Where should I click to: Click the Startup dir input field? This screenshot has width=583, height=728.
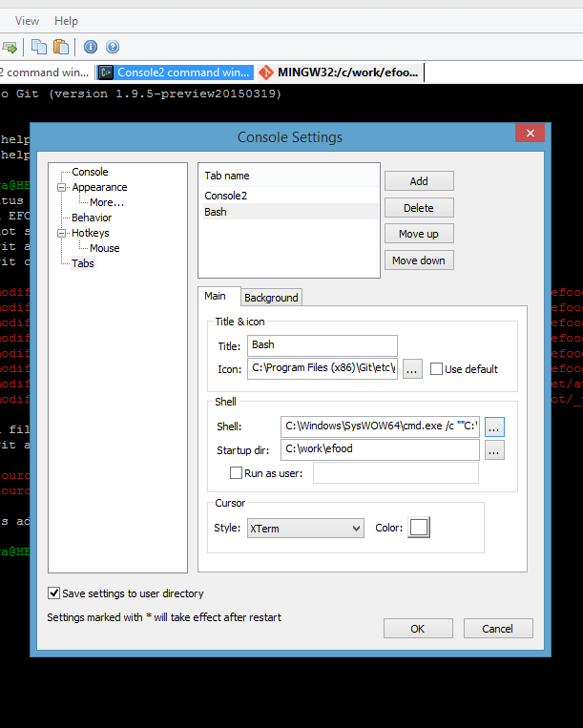coord(380,449)
